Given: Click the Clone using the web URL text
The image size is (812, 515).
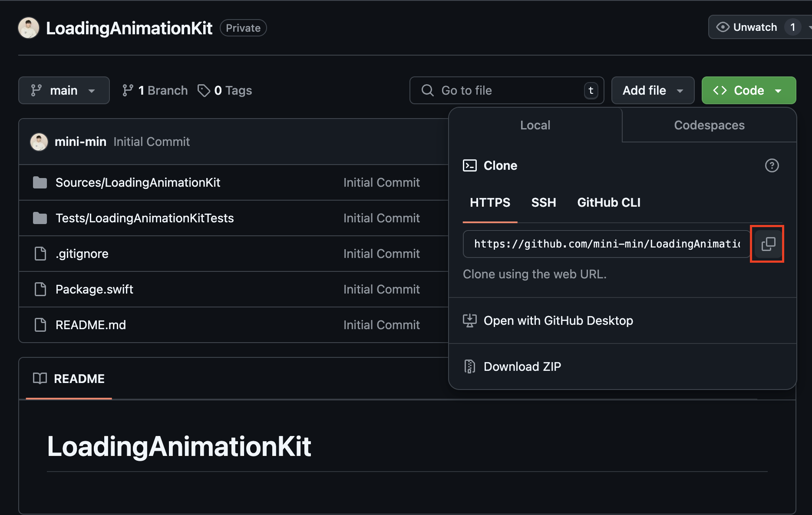Looking at the screenshot, I should [x=535, y=274].
